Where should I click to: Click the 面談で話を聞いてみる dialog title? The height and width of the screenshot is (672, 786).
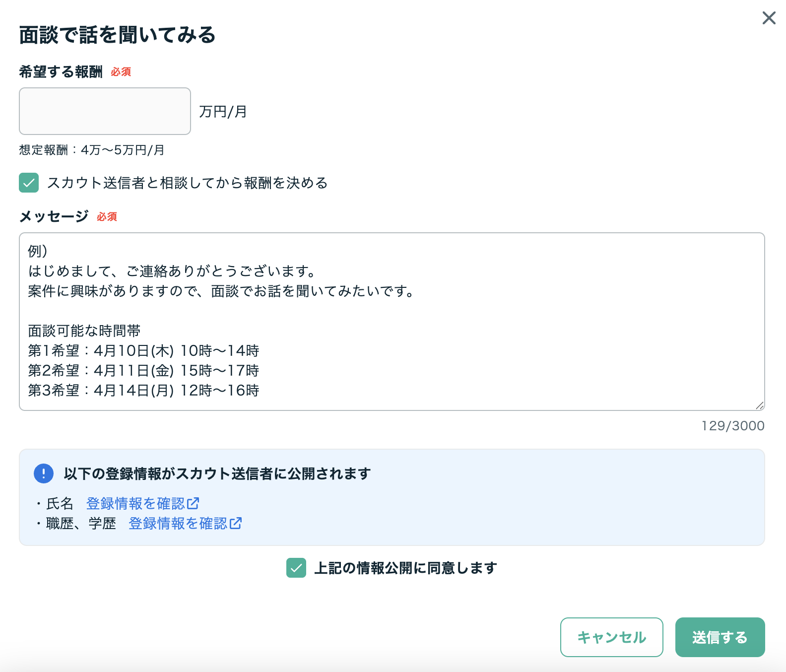coord(118,35)
